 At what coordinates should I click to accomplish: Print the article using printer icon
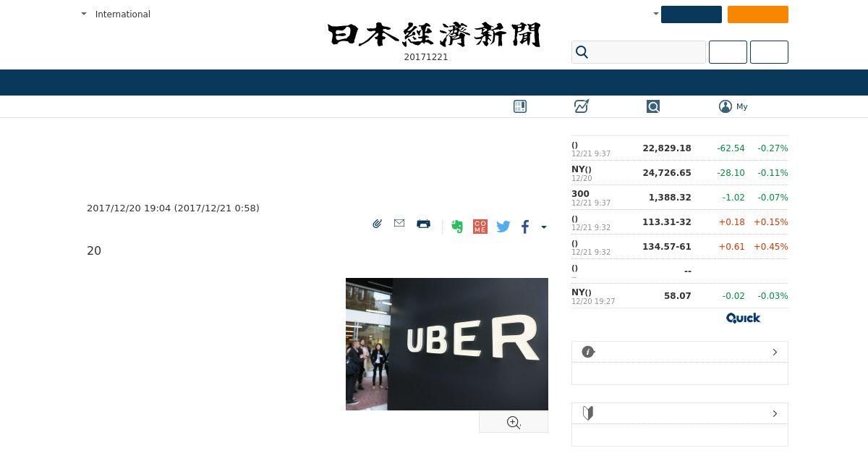[x=424, y=224]
